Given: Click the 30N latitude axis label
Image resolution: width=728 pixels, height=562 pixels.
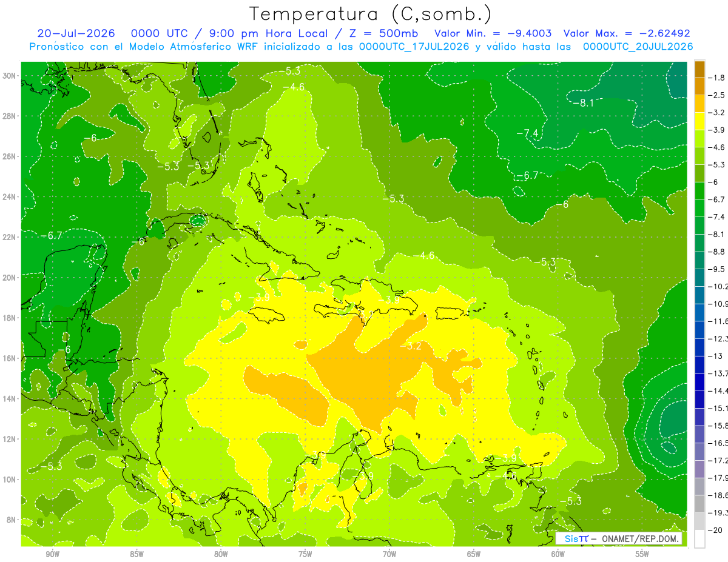Looking at the screenshot, I should [10, 76].
